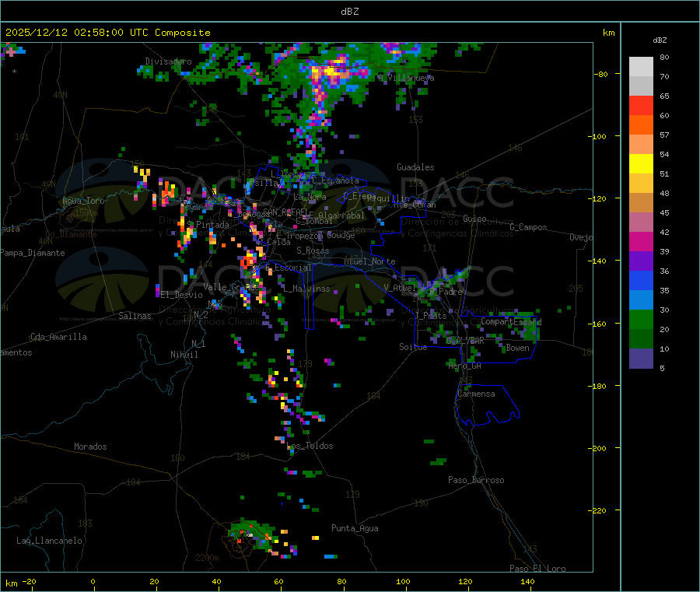The image size is (700, 592).
Task: Select the Los_Toldos label
Action: 310,446
